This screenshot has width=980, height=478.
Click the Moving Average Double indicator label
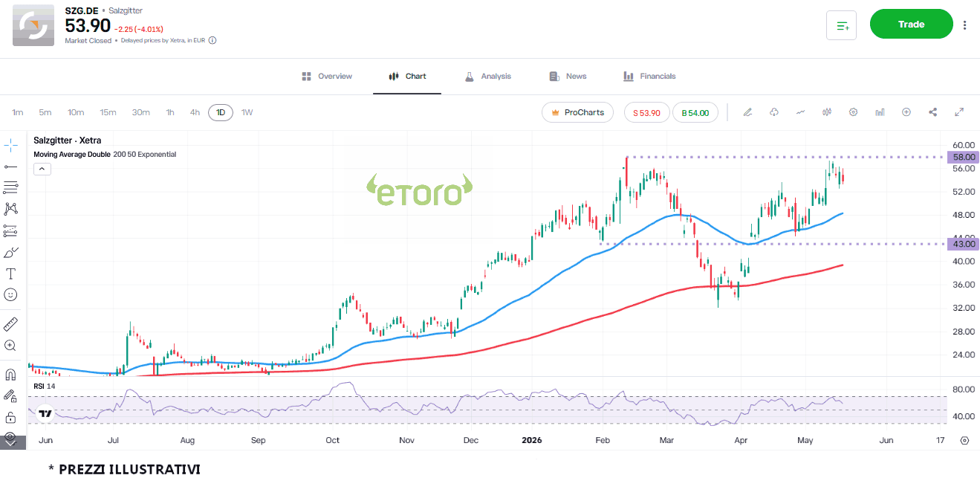pyautogui.click(x=105, y=155)
